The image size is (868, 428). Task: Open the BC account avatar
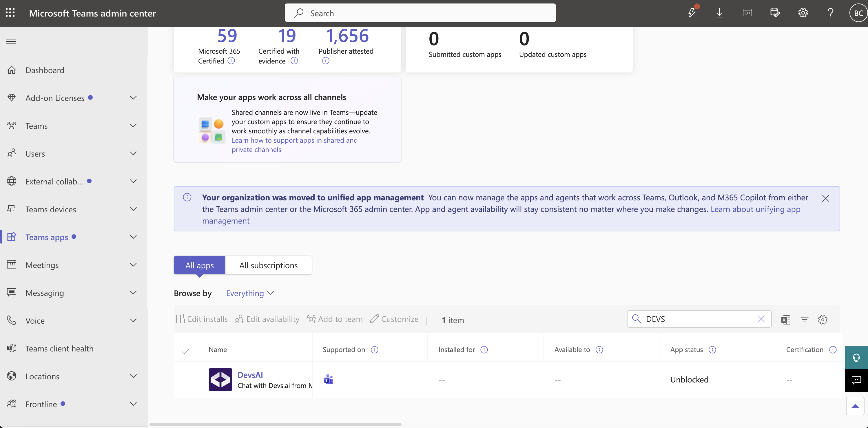(x=858, y=13)
